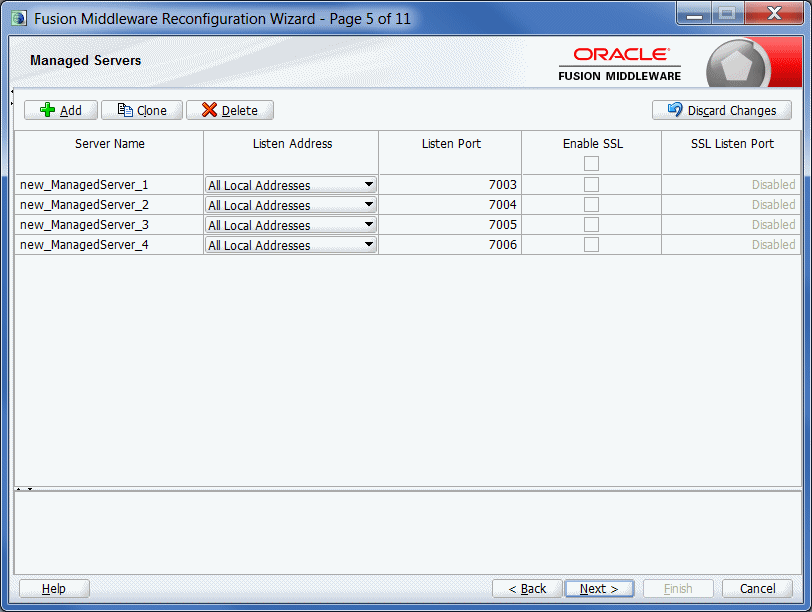This screenshot has width=812, height=612.
Task: Select the new_ManagedServer_4 name cell
Action: [109, 245]
